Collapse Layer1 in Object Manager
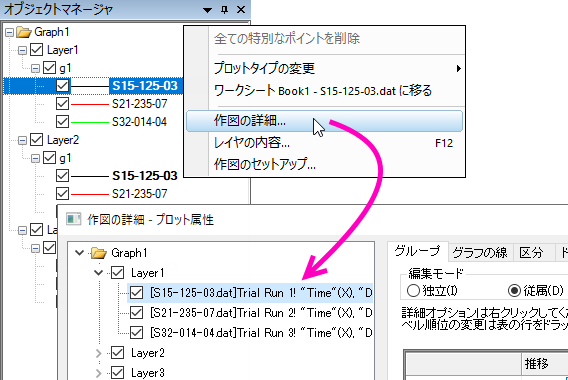Image resolution: width=568 pixels, height=380 pixels. click(22, 50)
